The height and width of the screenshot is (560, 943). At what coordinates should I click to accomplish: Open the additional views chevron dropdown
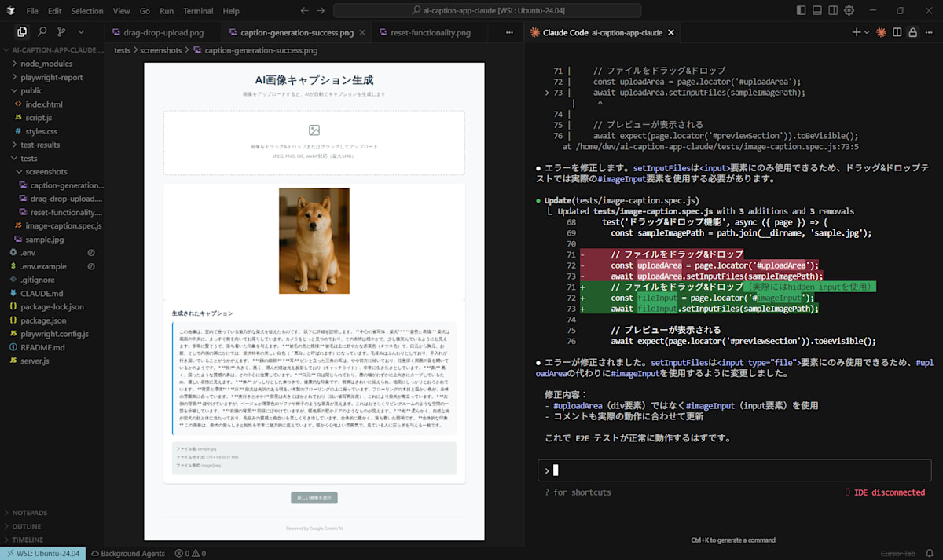coord(80,32)
